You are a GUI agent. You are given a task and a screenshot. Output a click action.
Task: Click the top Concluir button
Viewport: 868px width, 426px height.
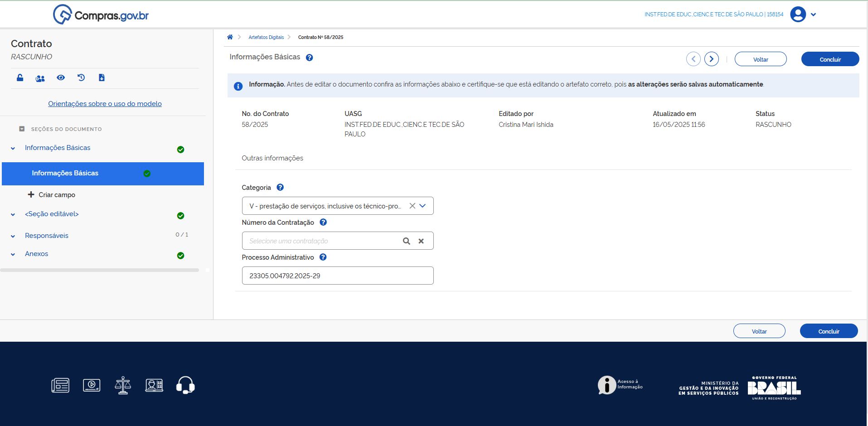(x=830, y=59)
